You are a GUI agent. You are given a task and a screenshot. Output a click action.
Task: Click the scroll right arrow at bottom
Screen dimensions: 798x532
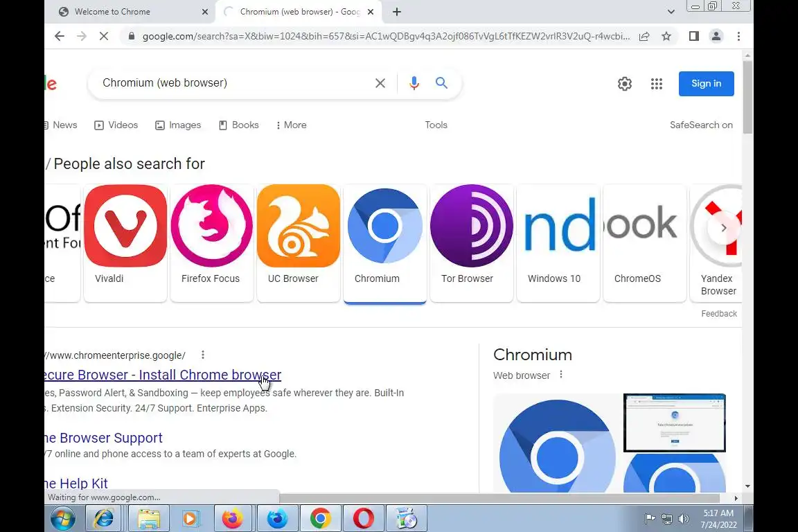pyautogui.click(x=736, y=498)
